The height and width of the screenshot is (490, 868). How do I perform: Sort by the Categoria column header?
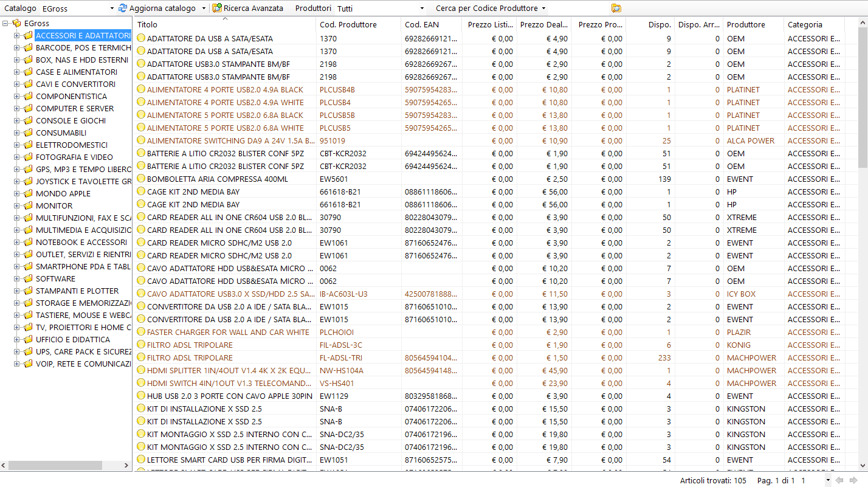coord(815,25)
